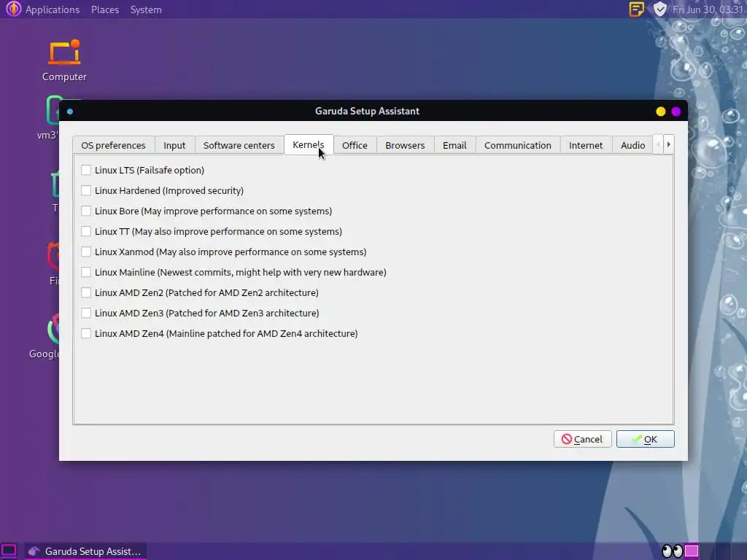The width and height of the screenshot is (747, 560).
Task: Select Linux AMD Zen4 kernel option
Action: (x=86, y=334)
